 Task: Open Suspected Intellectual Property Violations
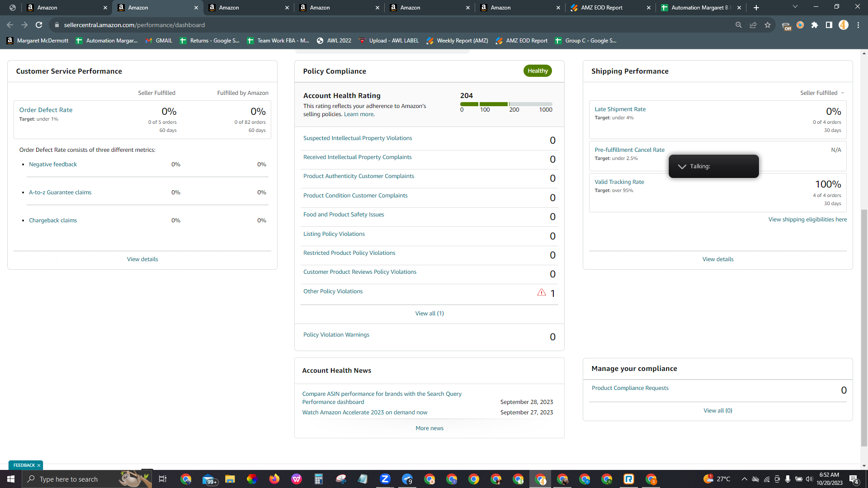pos(358,138)
